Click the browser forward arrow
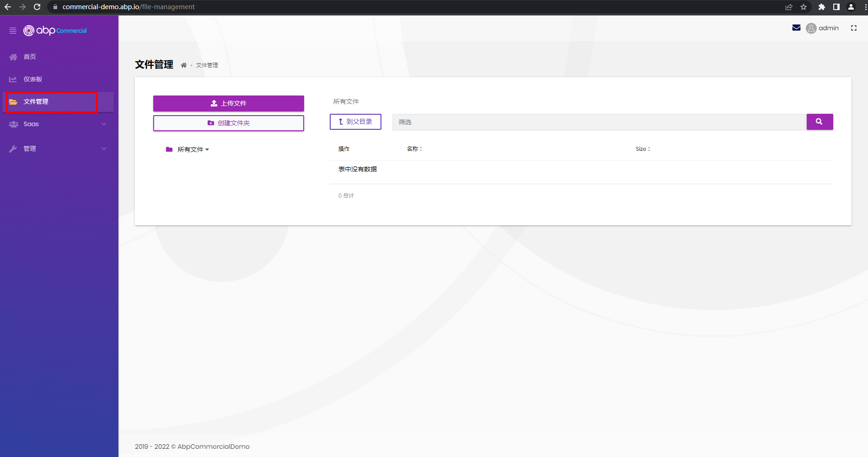Image resolution: width=868 pixels, height=457 pixels. (22, 7)
